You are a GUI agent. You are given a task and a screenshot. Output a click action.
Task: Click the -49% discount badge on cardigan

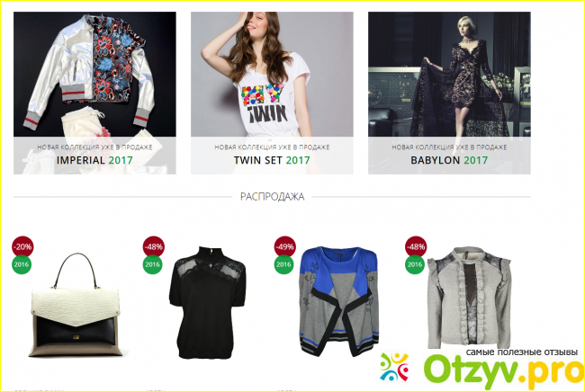(284, 246)
